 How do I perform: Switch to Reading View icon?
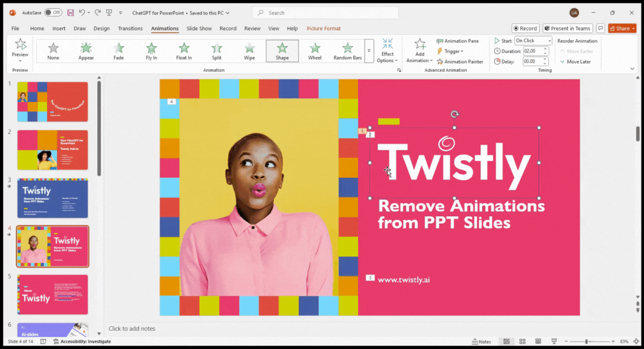[538, 342]
